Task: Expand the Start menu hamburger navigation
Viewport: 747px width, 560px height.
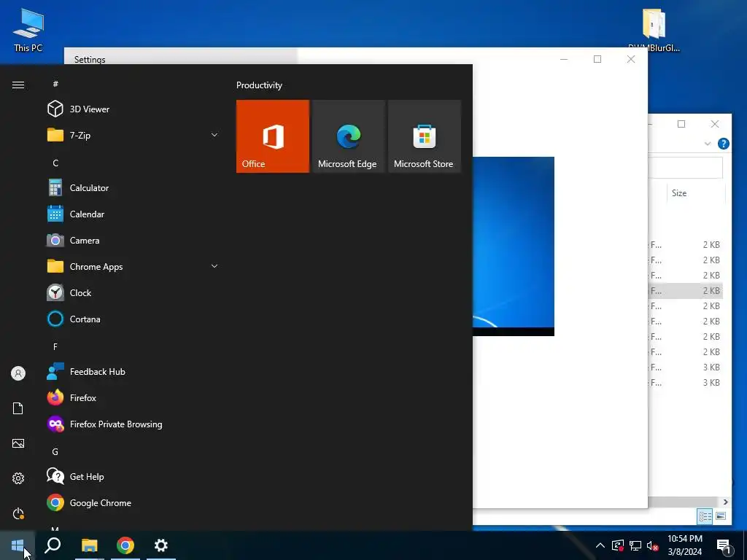Action: (x=18, y=85)
